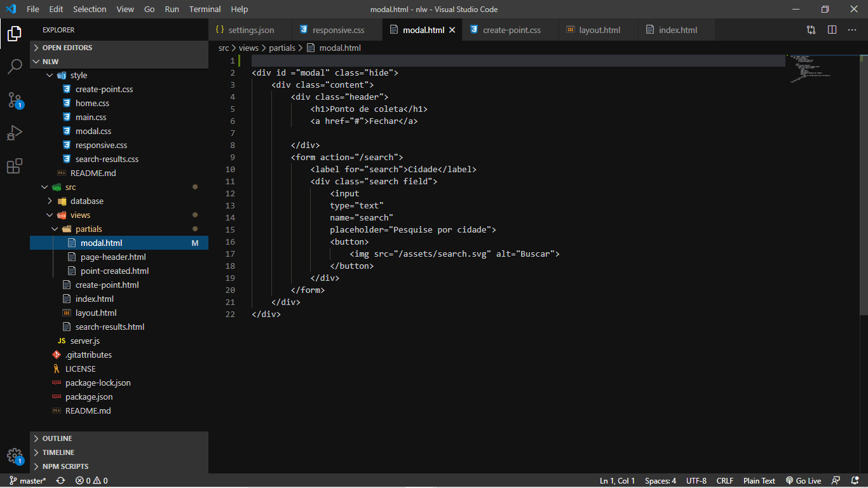The image size is (868, 488).
Task: Click views breadcrumb segment
Action: pos(248,48)
